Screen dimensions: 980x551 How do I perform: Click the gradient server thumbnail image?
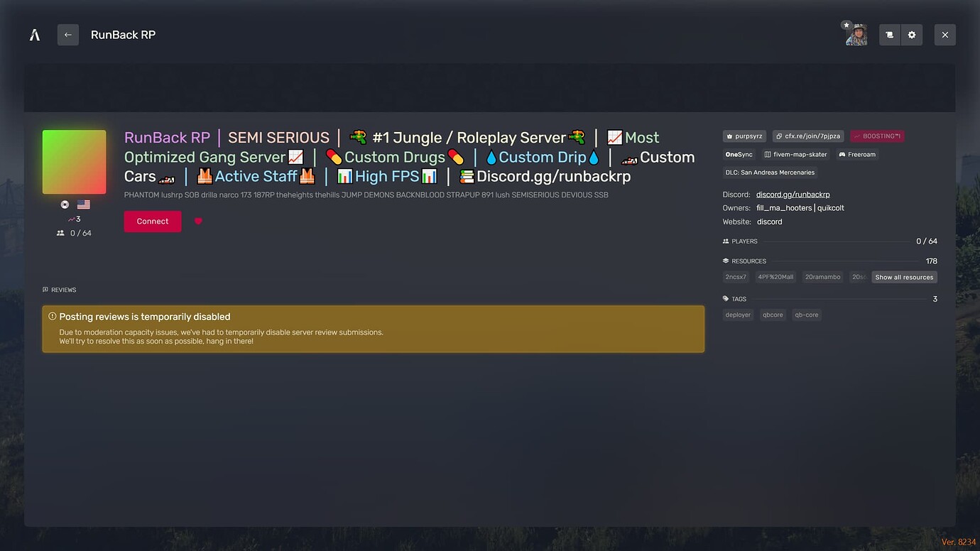coord(74,161)
